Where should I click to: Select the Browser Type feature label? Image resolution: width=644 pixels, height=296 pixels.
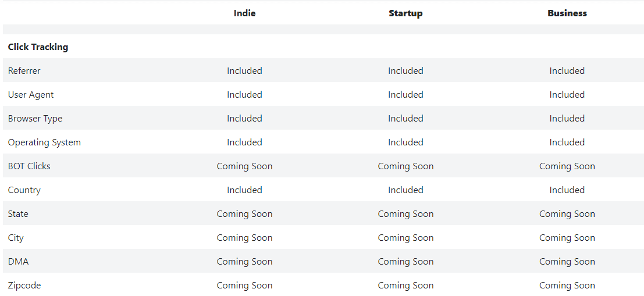[35, 118]
